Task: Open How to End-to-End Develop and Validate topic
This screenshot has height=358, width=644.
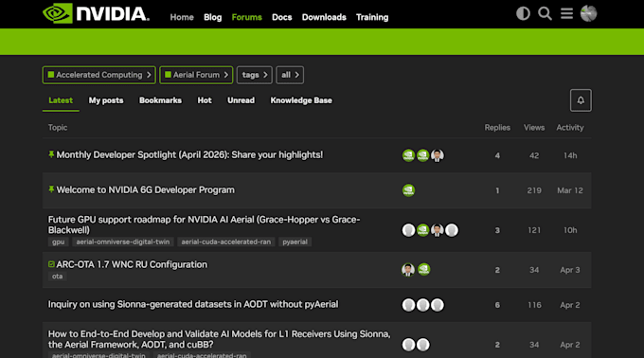Action: 220,339
